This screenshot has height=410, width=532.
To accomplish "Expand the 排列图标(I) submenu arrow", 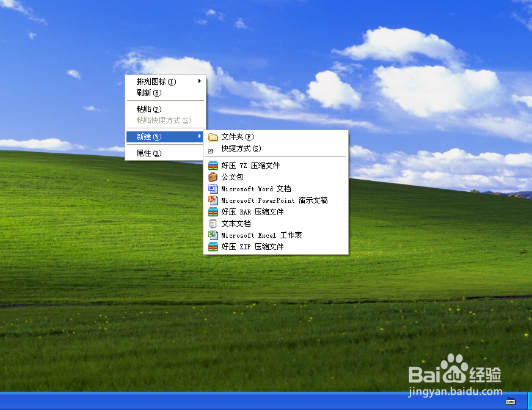I will (200, 81).
